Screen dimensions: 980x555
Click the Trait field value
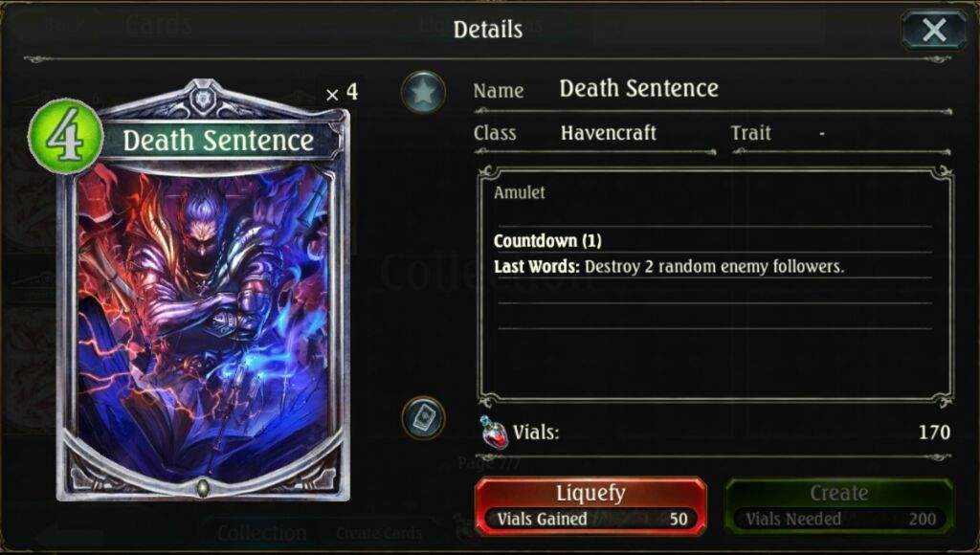tap(822, 133)
